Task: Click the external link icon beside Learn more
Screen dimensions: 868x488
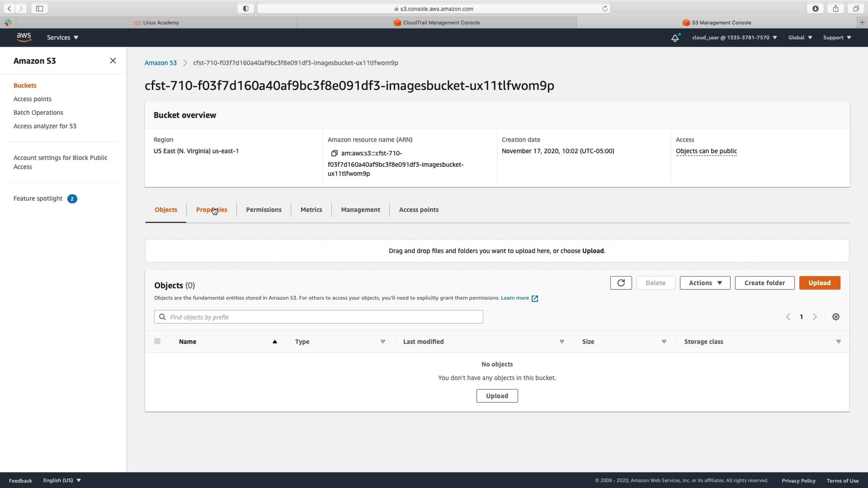Action: tap(535, 298)
